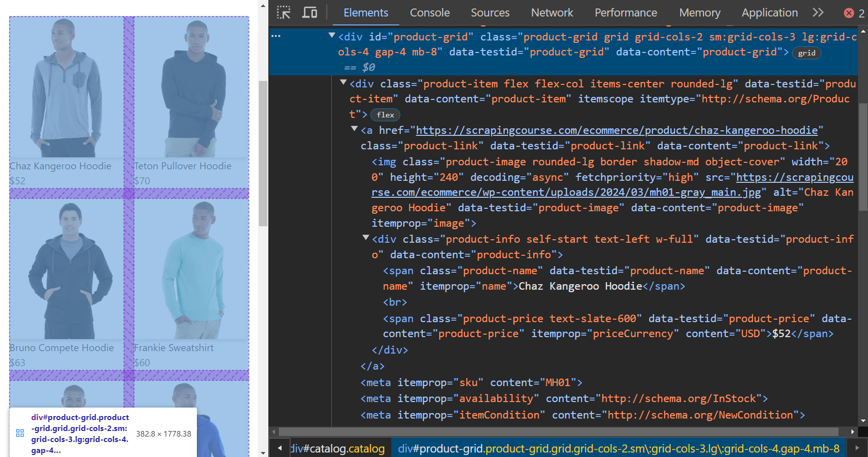Click the Frankie Sweatshirt product name
The image size is (868, 457).
click(174, 348)
